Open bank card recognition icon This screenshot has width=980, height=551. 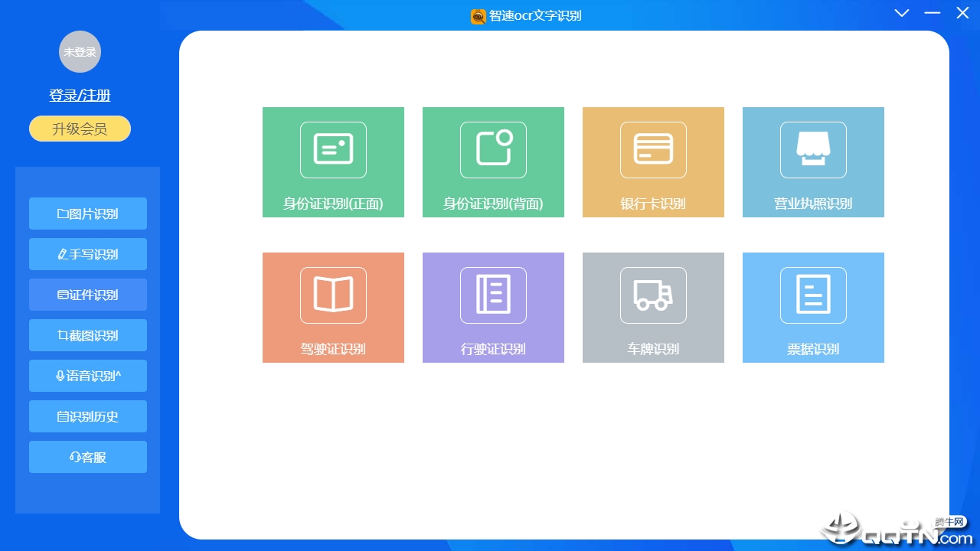point(653,150)
